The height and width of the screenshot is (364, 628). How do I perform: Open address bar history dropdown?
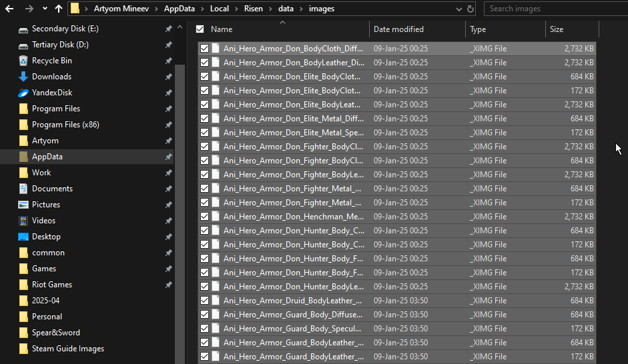(459, 9)
